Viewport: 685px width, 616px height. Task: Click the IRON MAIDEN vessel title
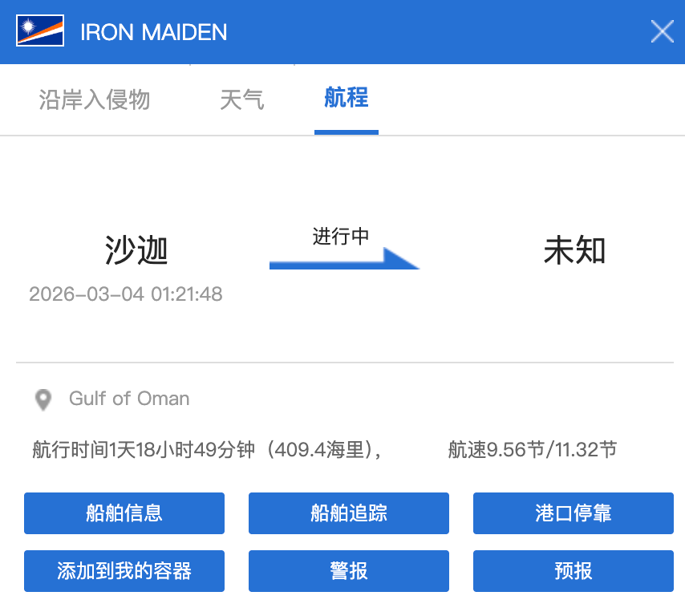pyautogui.click(x=154, y=32)
